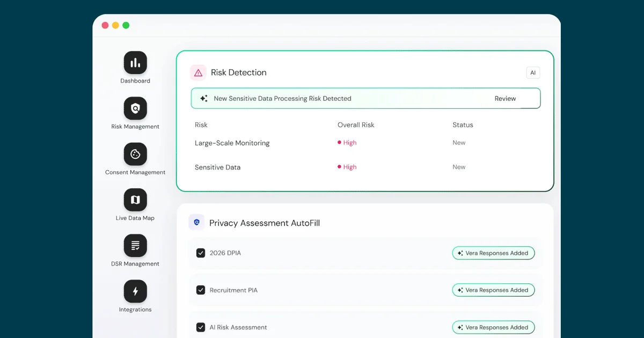Uncheck the 2026 DPIA checkbox
This screenshot has height=338, width=644.
(200, 252)
